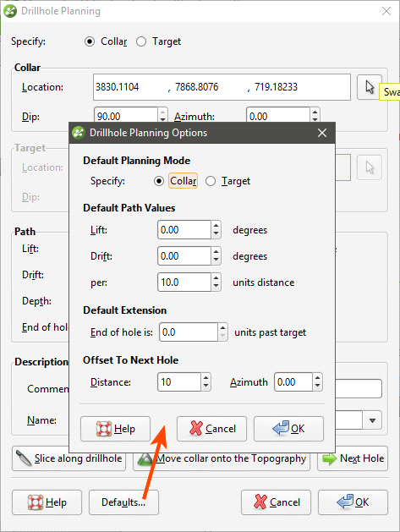This screenshot has height=532, width=400.
Task: Cancel the Drillhole Planning Options dialog
Action: [211, 429]
